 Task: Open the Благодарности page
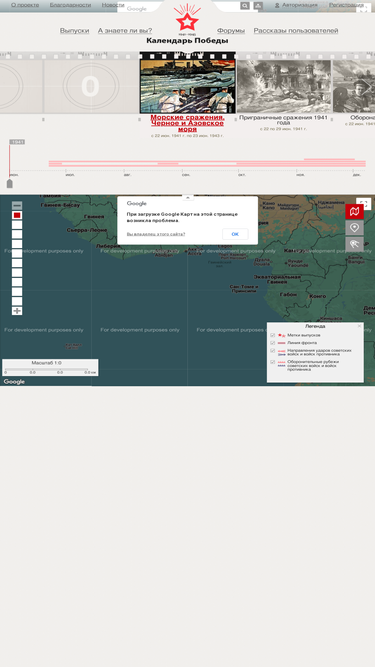pos(70,5)
